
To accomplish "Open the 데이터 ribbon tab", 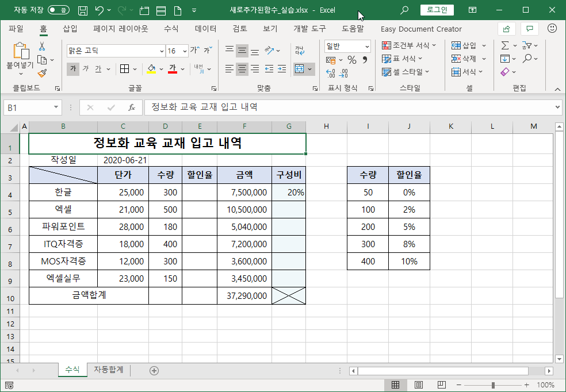I will 206,29.
